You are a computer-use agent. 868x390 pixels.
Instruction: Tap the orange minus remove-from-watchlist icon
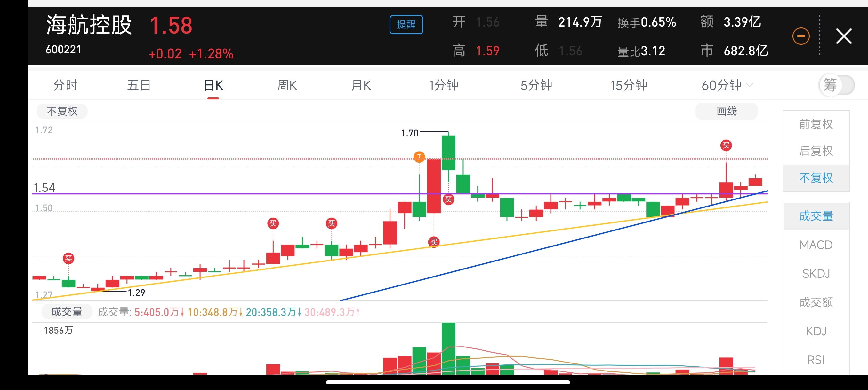pyautogui.click(x=801, y=36)
